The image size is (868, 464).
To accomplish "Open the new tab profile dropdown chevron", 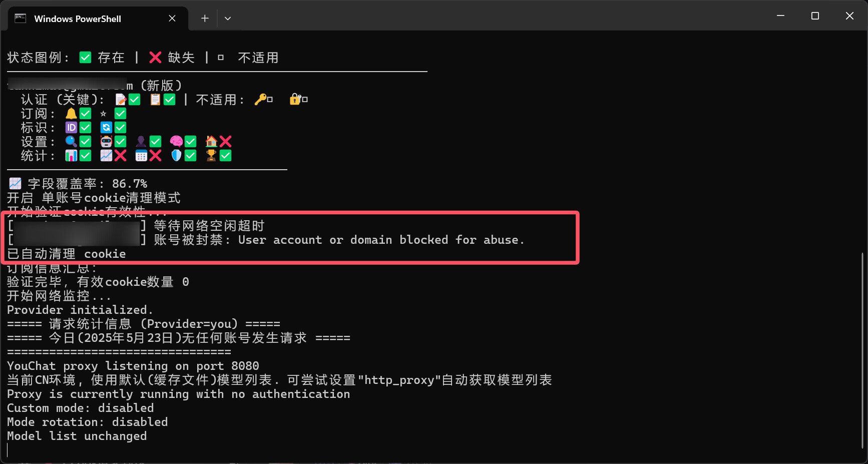I will (228, 19).
